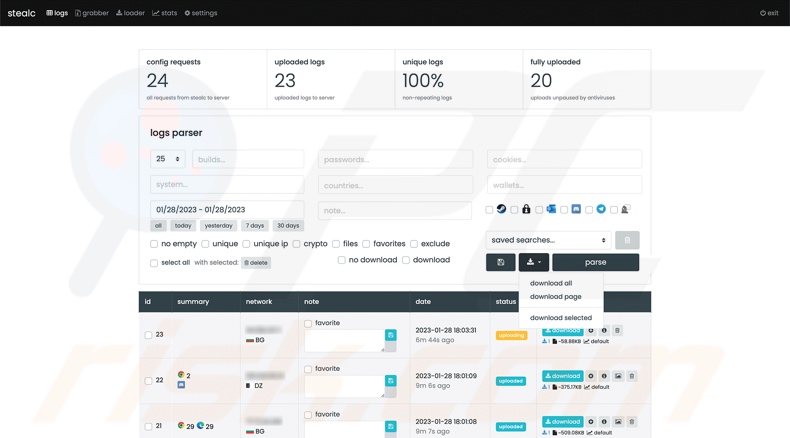790x438 pixels.
Task: Click the gear icon in log 21's row
Action: pos(591,422)
